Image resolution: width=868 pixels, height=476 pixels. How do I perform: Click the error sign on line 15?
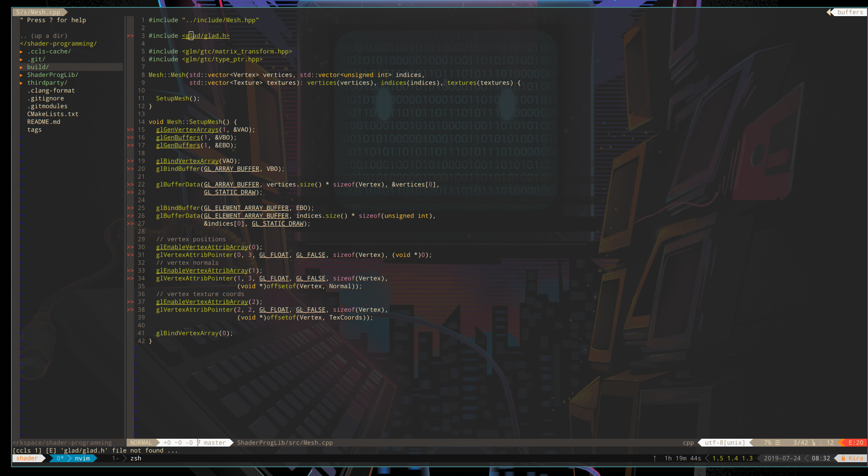coord(130,130)
